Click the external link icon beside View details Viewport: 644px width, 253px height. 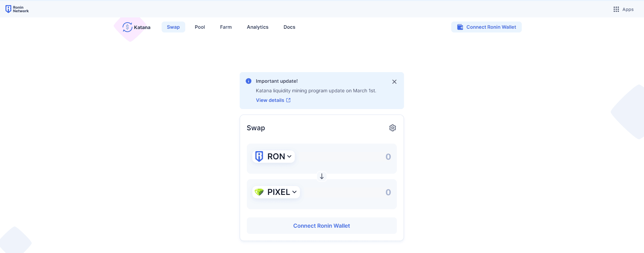click(288, 100)
